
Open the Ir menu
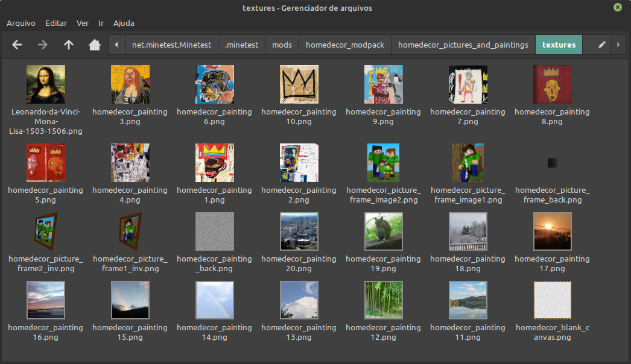point(101,24)
